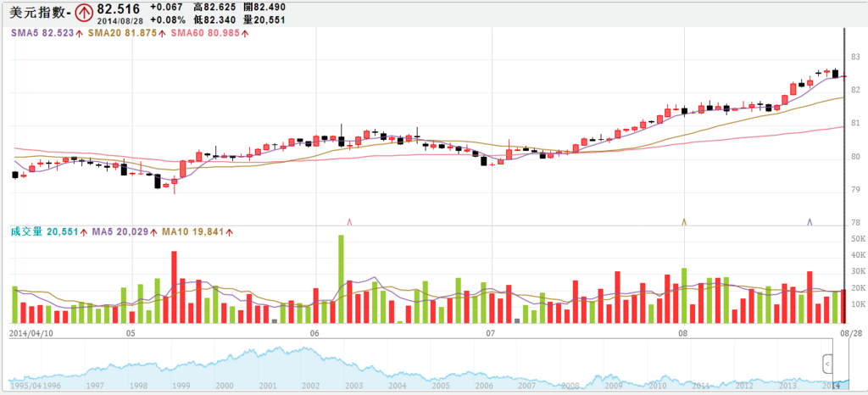Viewport: 868px width, 395px height.
Task: Click the open value 開82.490
Action: pyautogui.click(x=264, y=8)
